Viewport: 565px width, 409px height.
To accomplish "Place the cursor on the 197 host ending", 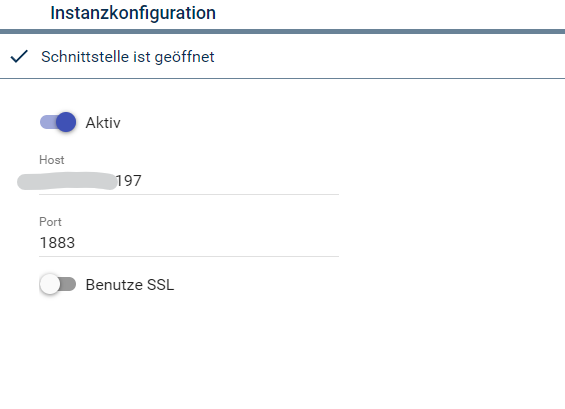I will 129,181.
